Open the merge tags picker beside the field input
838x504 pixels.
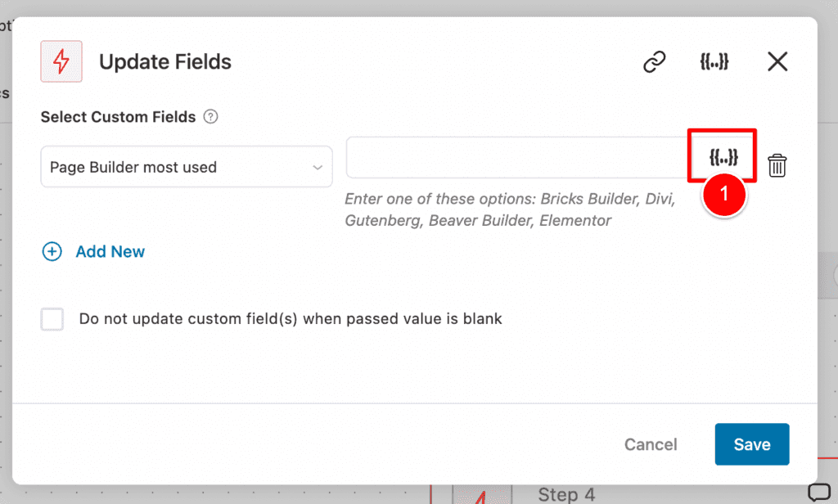tap(721, 154)
